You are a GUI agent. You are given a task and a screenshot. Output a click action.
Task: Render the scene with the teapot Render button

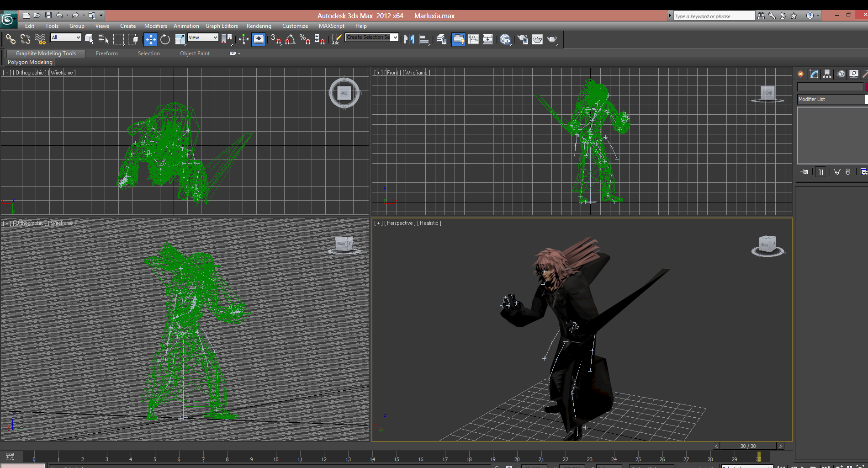(x=552, y=39)
